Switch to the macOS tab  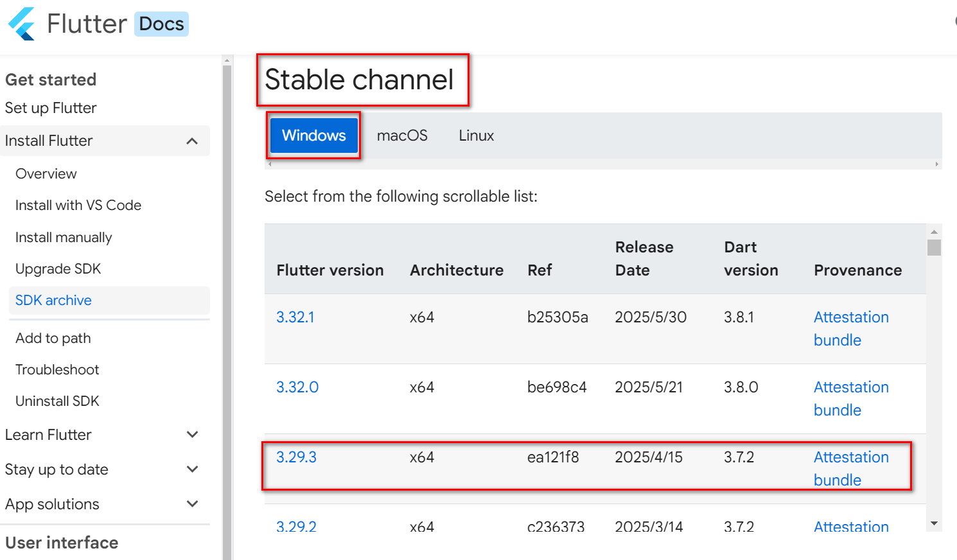[x=402, y=135]
